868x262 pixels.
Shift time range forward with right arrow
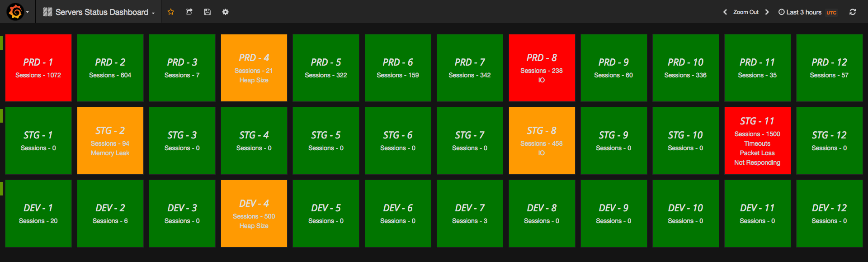(x=767, y=12)
